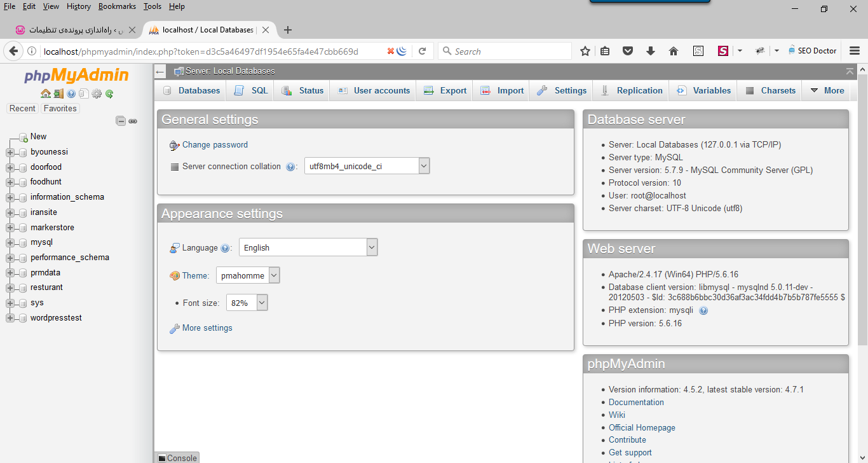This screenshot has width=868, height=463.
Task: Open help icon next to Language
Action: [x=225, y=248]
